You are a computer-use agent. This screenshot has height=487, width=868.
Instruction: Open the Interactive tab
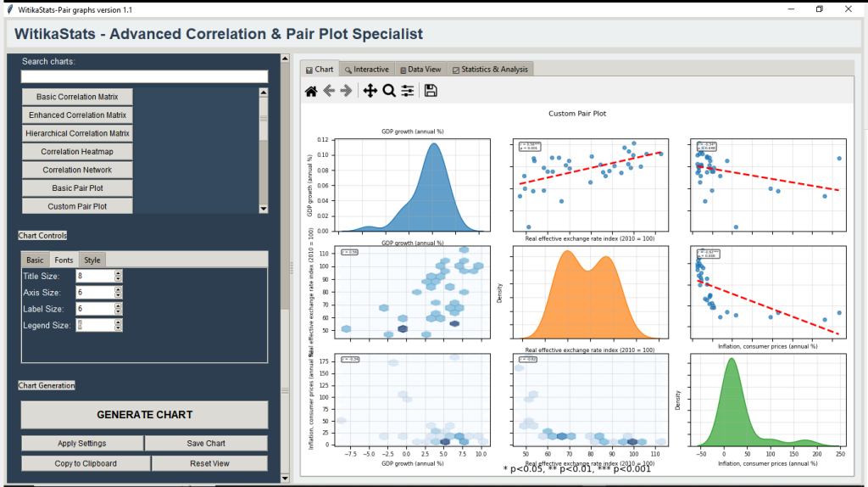tap(367, 70)
